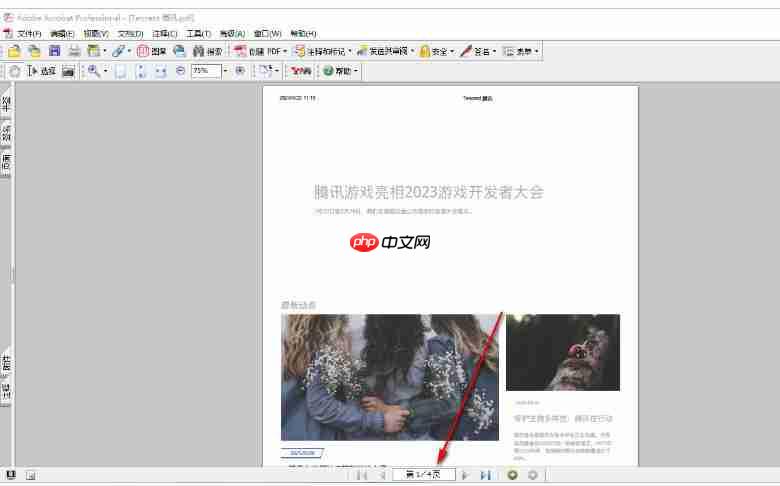Click the page number field in status bar

[x=423, y=475]
